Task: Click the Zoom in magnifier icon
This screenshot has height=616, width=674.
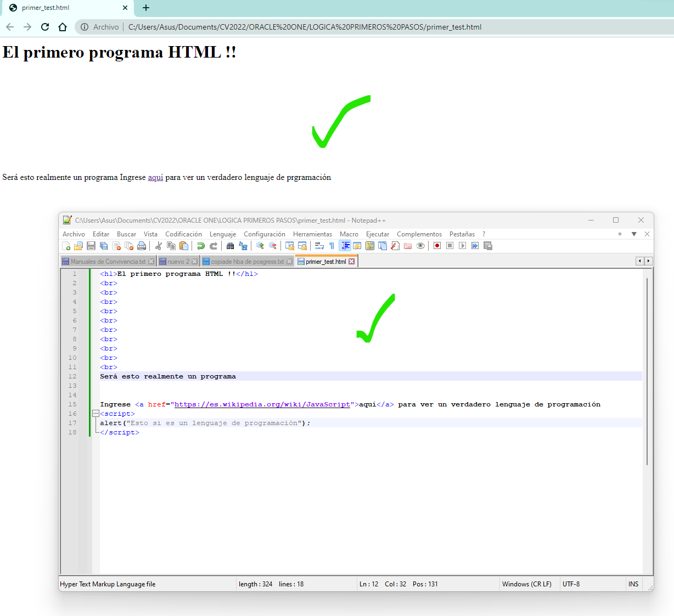Action: (260, 246)
